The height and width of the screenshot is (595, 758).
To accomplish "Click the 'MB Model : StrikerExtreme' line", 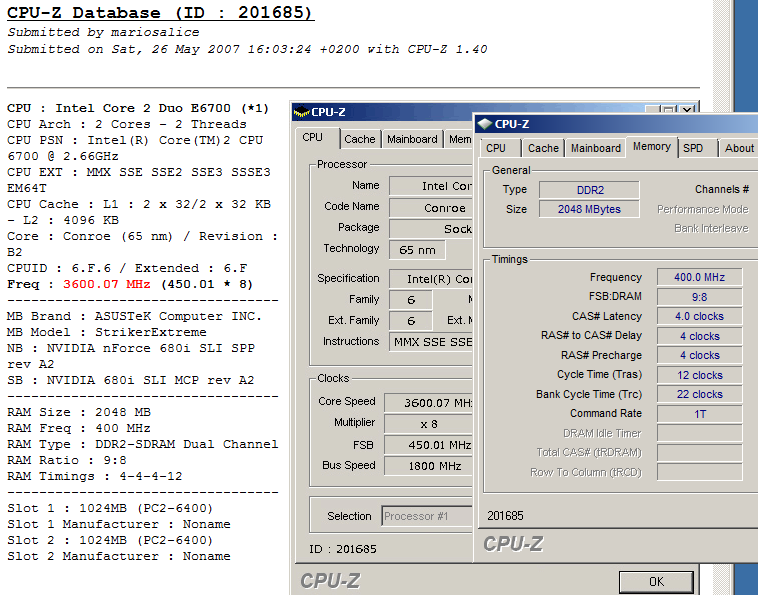I will coord(106,333).
